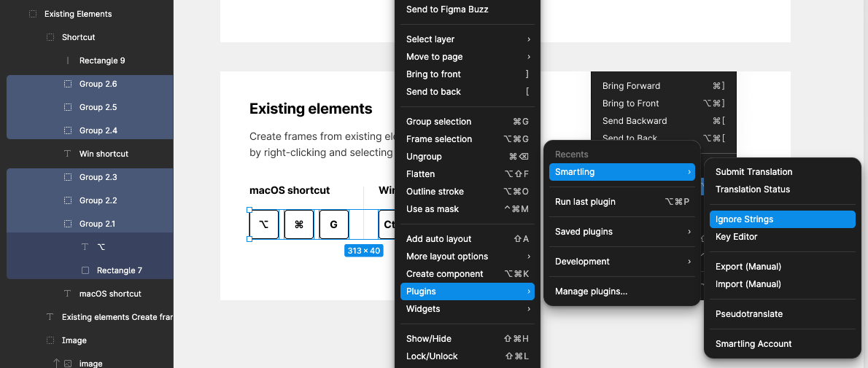Viewport: 868px width, 368px height.
Task: Click the group icon of Group 2.2
Action: point(68,200)
